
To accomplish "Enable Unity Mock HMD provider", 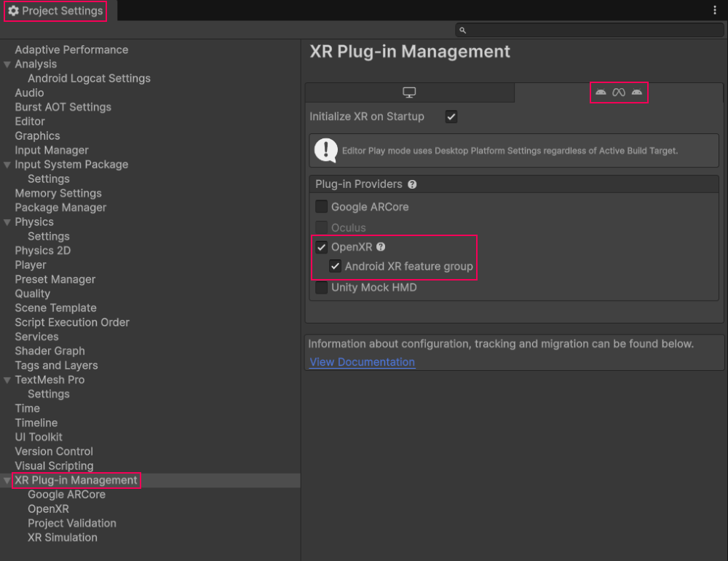I will [321, 288].
